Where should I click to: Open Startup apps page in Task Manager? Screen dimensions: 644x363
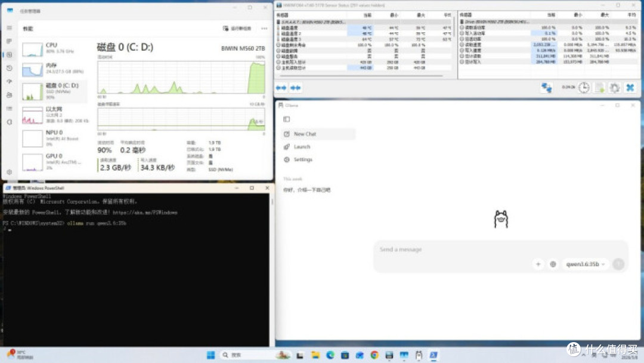tap(10, 81)
